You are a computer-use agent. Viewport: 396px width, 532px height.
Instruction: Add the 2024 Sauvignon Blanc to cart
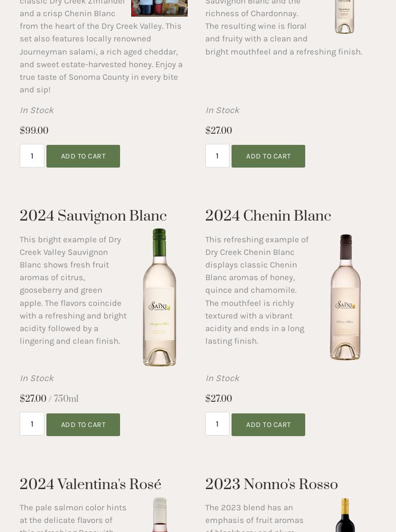83,424
